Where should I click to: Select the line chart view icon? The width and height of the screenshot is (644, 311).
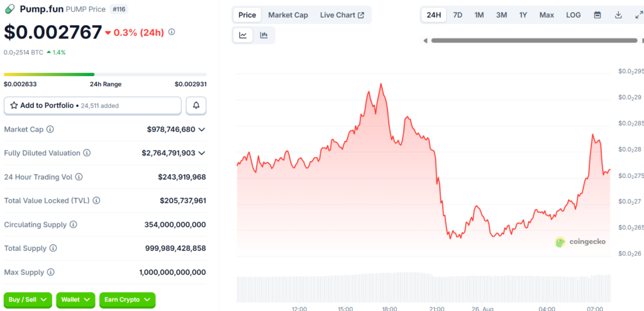click(243, 35)
